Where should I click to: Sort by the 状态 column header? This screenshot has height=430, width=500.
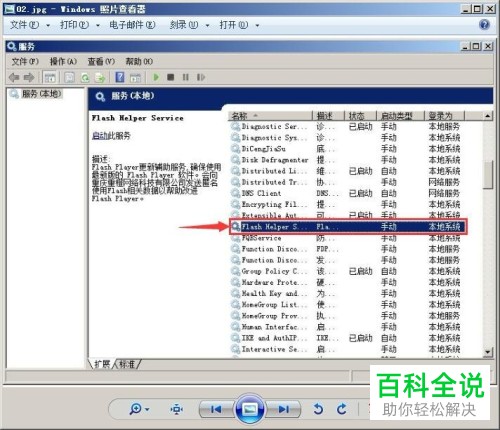click(360, 116)
